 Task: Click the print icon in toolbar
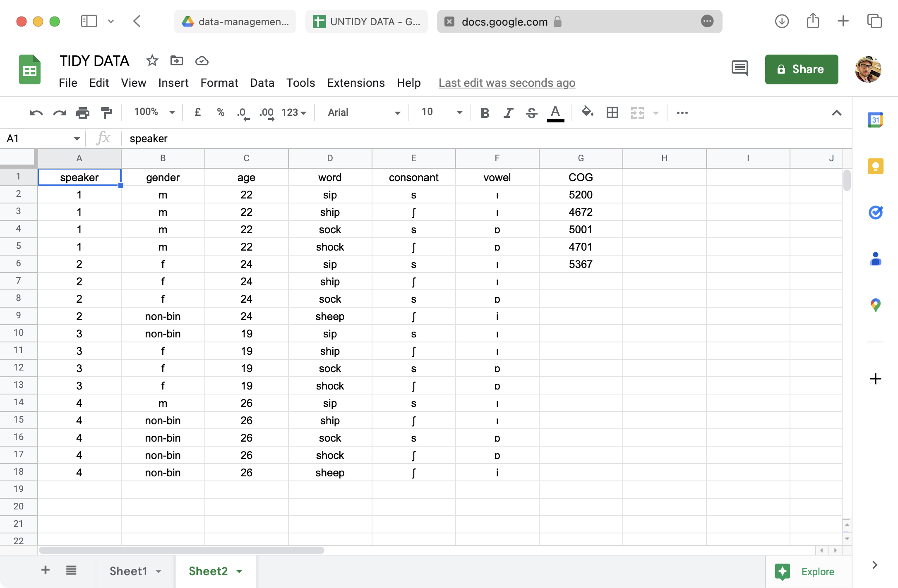[83, 112]
